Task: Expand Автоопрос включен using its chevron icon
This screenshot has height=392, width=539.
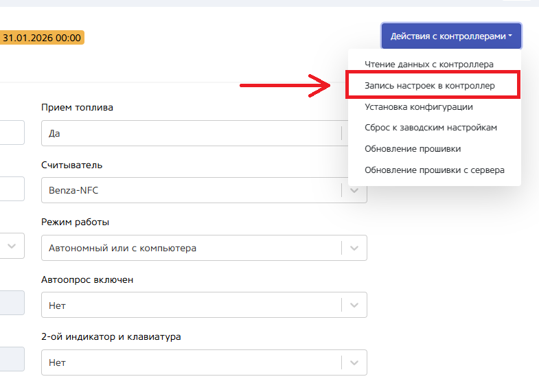Action: pyautogui.click(x=354, y=305)
